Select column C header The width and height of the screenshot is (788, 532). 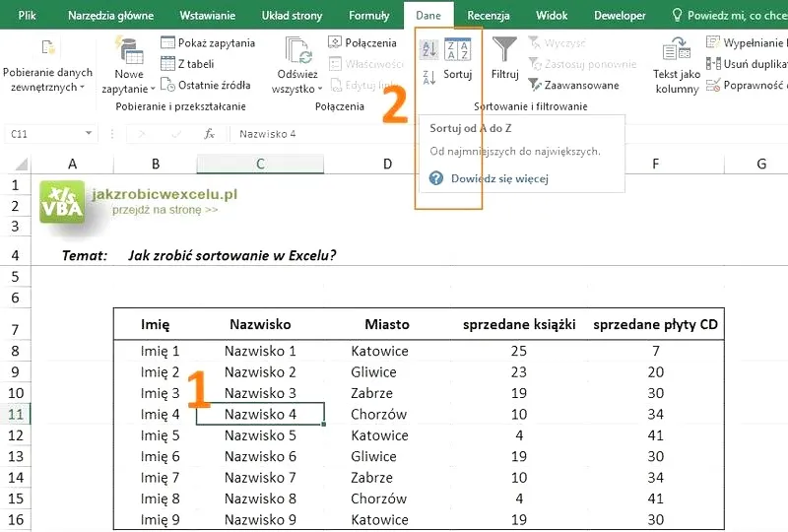(260, 164)
